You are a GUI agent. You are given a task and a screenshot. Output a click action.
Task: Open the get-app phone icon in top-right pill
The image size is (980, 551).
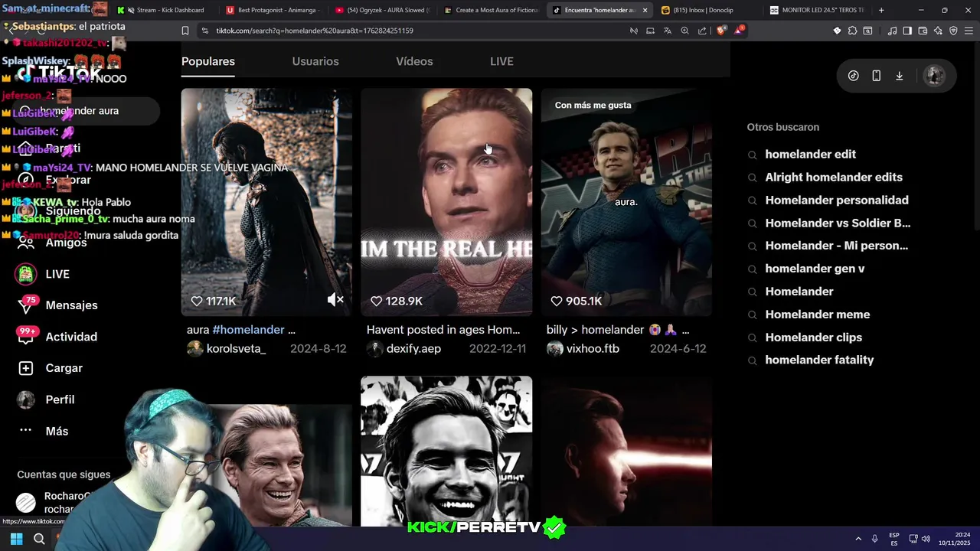[x=877, y=76]
